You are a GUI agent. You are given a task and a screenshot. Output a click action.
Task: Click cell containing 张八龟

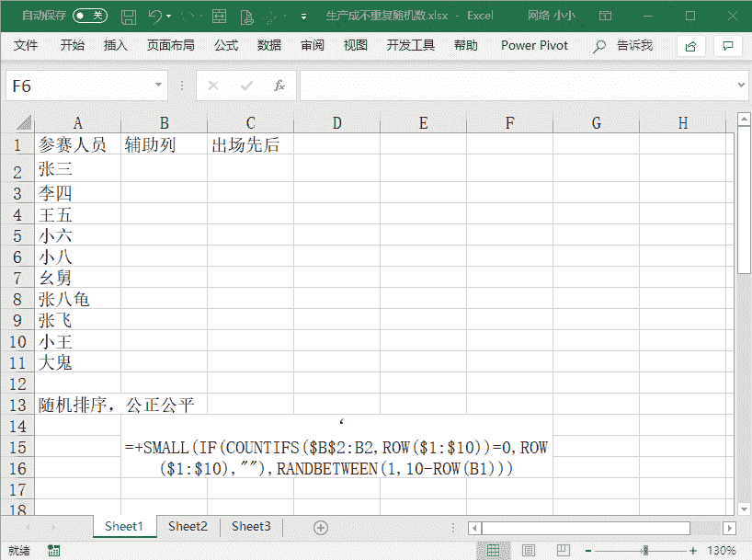tap(78, 299)
